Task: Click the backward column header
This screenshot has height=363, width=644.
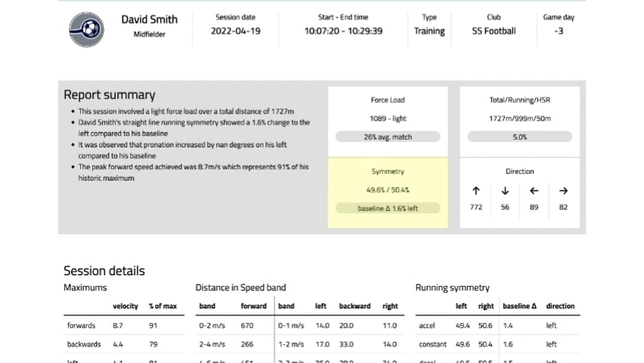Action: pos(355,306)
